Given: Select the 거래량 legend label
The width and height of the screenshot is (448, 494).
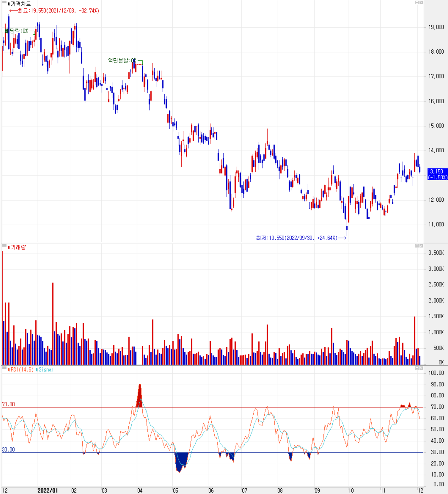Looking at the screenshot, I should [x=18, y=247].
